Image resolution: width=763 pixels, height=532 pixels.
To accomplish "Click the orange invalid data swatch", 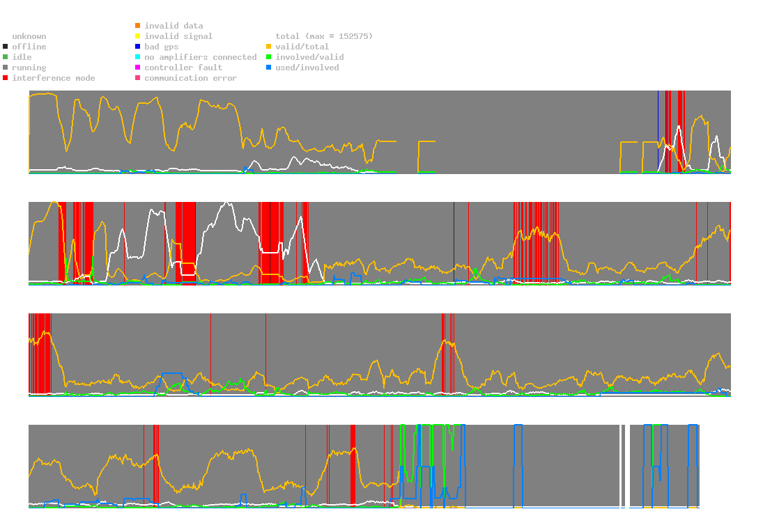I will [138, 25].
